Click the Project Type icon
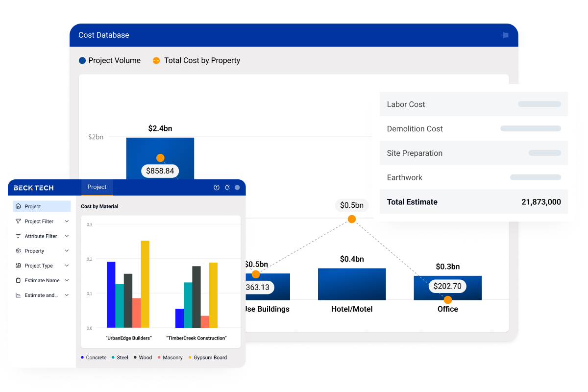Screen dimensions: 588x392 pos(18,266)
